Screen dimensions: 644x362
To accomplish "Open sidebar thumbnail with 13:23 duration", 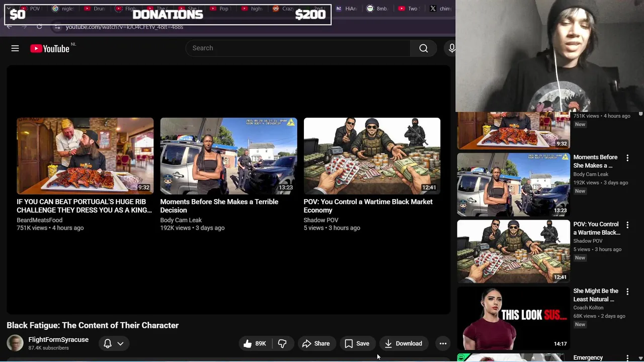I will [514, 185].
